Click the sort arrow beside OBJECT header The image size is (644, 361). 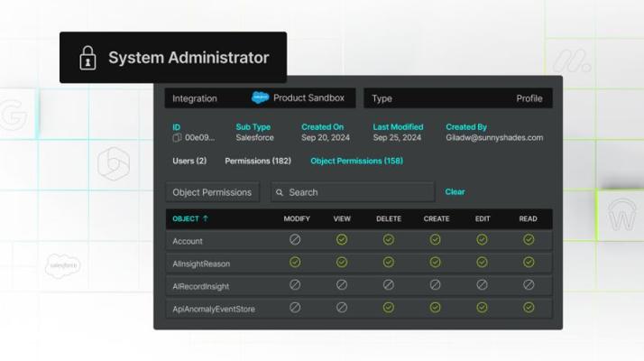(x=206, y=218)
